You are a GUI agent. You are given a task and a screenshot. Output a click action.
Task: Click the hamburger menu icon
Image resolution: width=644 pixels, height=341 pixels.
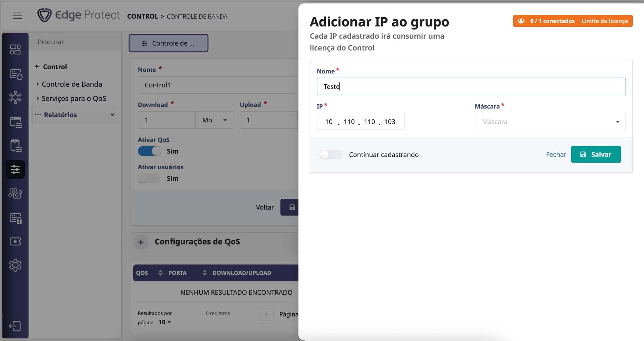click(18, 15)
